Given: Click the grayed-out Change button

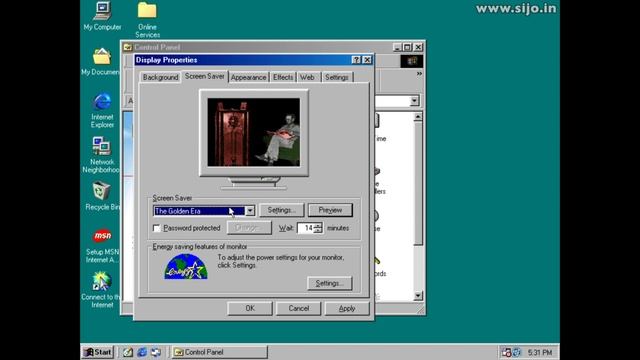Looking at the screenshot, I should pyautogui.click(x=249, y=227).
